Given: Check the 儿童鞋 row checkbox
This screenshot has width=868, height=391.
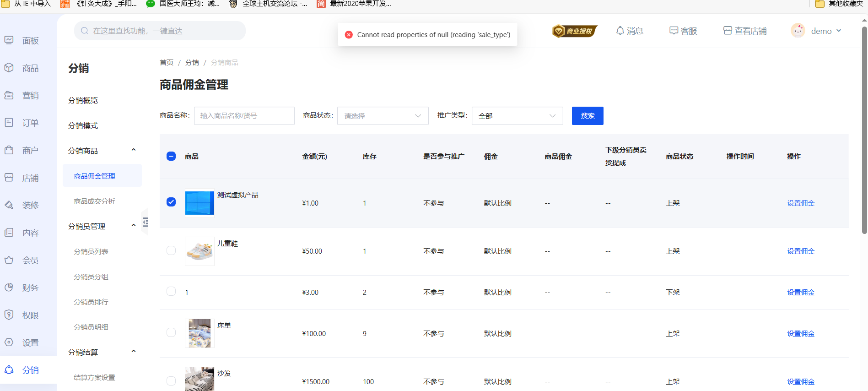Looking at the screenshot, I should pyautogui.click(x=171, y=250).
